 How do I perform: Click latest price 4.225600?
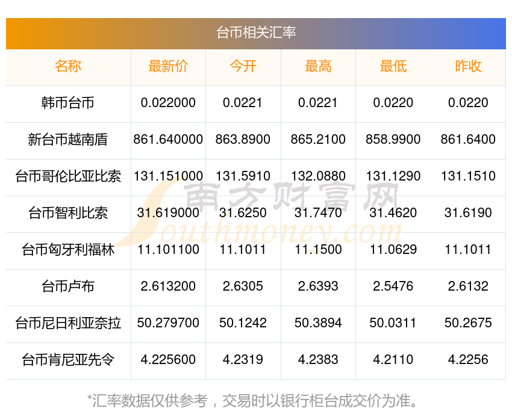[x=168, y=360]
